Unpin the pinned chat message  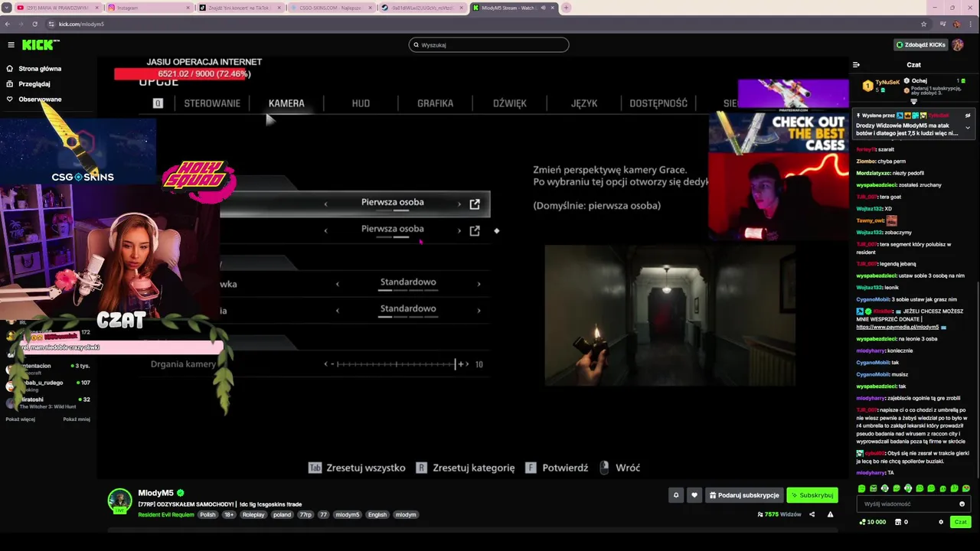click(968, 116)
